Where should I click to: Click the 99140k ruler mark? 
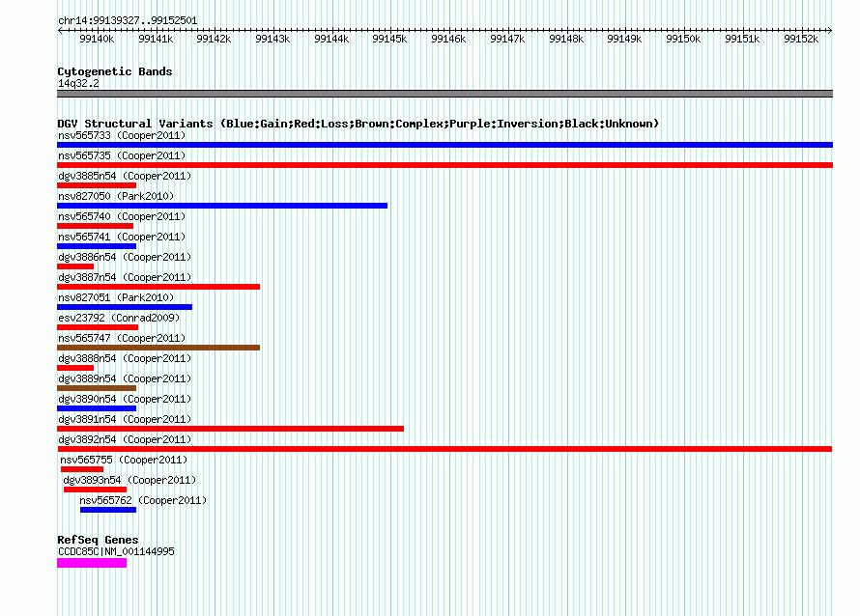[x=97, y=39]
